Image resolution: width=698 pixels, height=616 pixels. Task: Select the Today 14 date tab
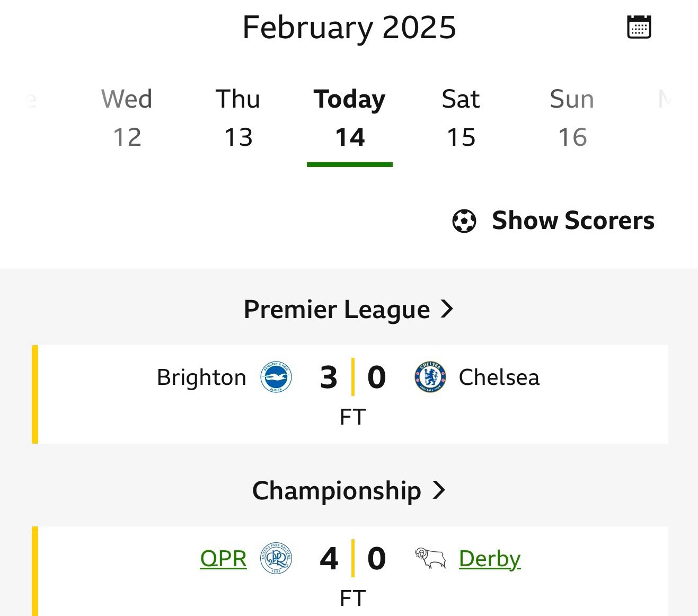(x=350, y=118)
